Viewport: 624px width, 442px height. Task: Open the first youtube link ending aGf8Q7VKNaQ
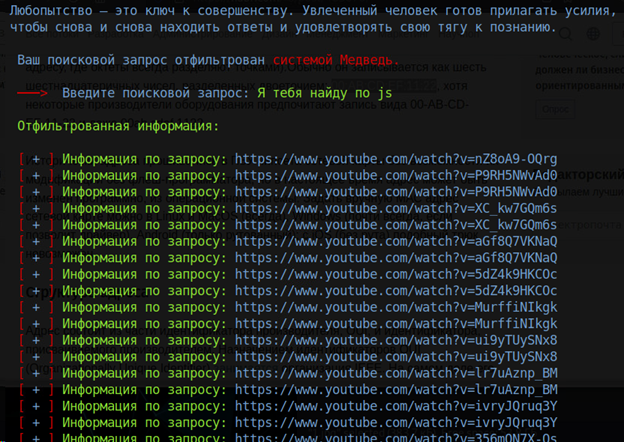point(396,241)
